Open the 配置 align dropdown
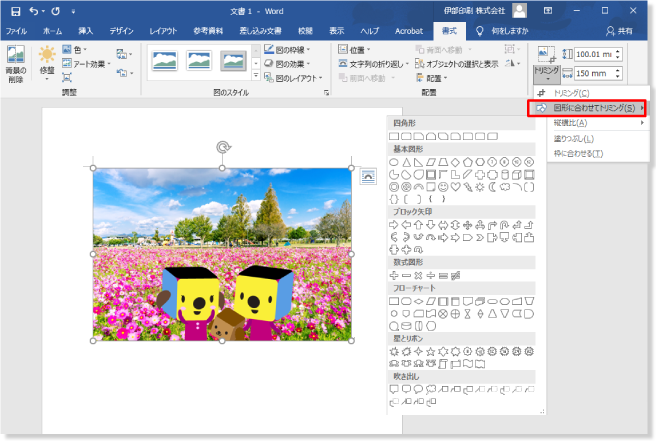This screenshot has width=656, height=441. point(432,78)
